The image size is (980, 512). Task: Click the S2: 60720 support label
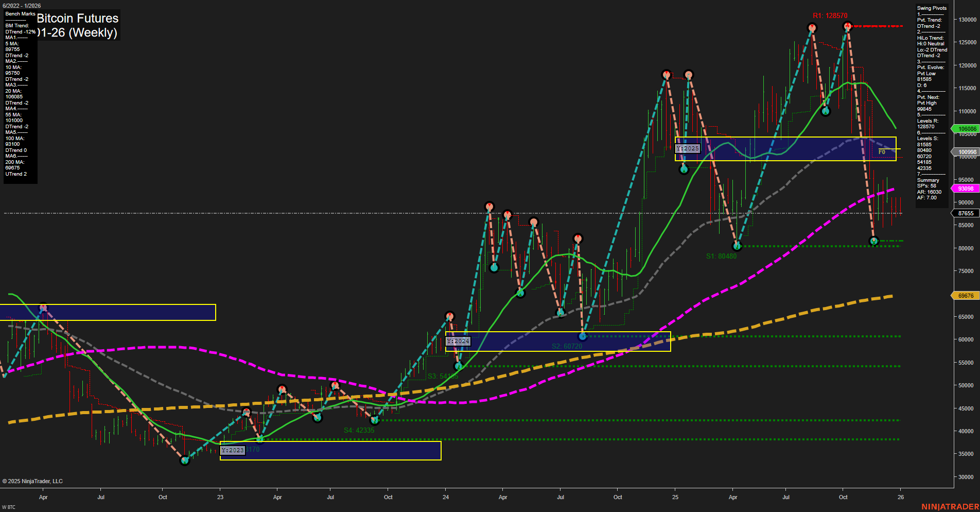[567, 346]
